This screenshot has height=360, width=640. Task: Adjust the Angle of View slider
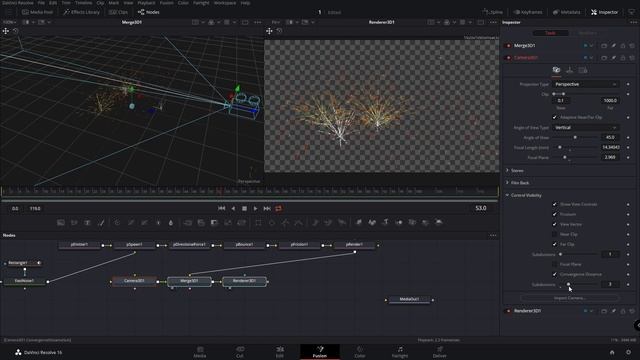[575, 138]
